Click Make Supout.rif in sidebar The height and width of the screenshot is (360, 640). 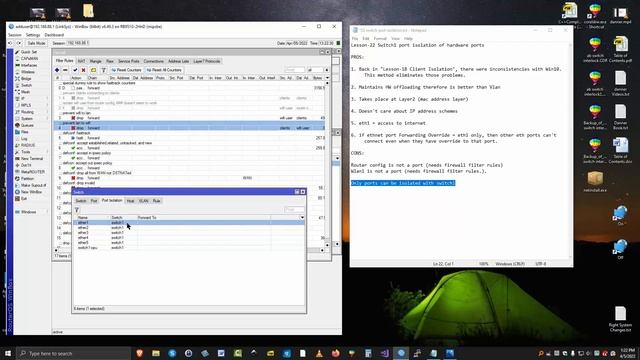click(33, 185)
